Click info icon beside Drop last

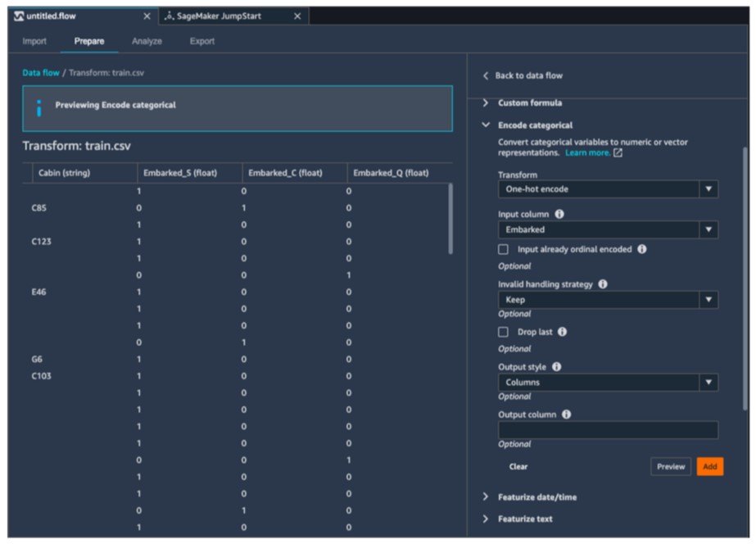[x=563, y=332]
